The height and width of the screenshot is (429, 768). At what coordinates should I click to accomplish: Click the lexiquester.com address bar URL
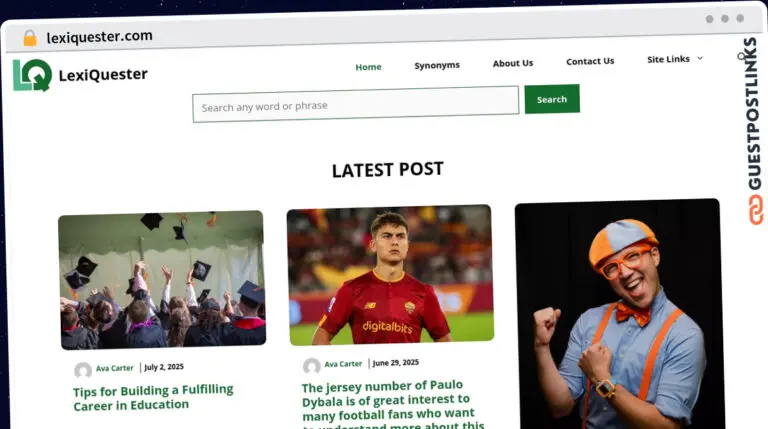(x=99, y=37)
